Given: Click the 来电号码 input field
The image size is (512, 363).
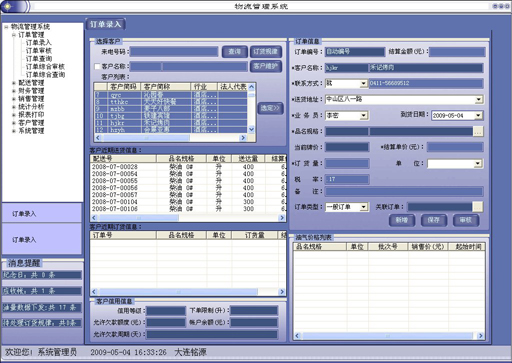Looking at the screenshot, I should [x=174, y=52].
